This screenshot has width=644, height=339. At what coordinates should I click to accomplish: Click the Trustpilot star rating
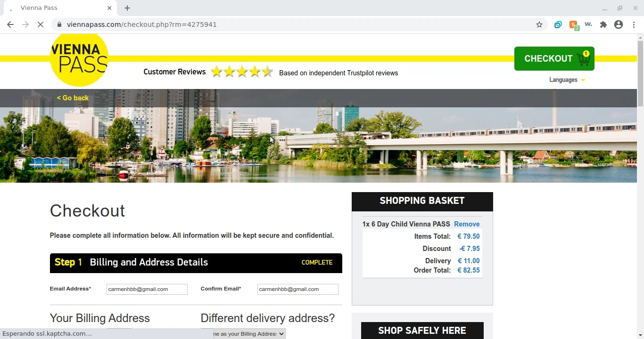click(x=242, y=72)
